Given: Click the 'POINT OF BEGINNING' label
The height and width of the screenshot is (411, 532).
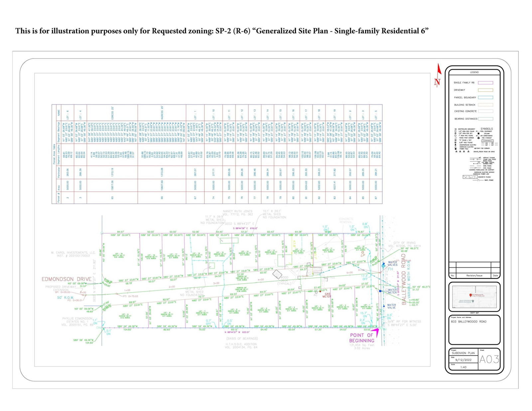Looking at the screenshot, I should (x=362, y=338).
